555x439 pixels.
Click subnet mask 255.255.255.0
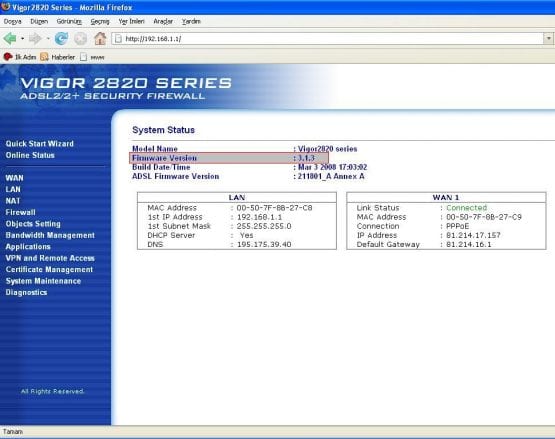pos(264,226)
